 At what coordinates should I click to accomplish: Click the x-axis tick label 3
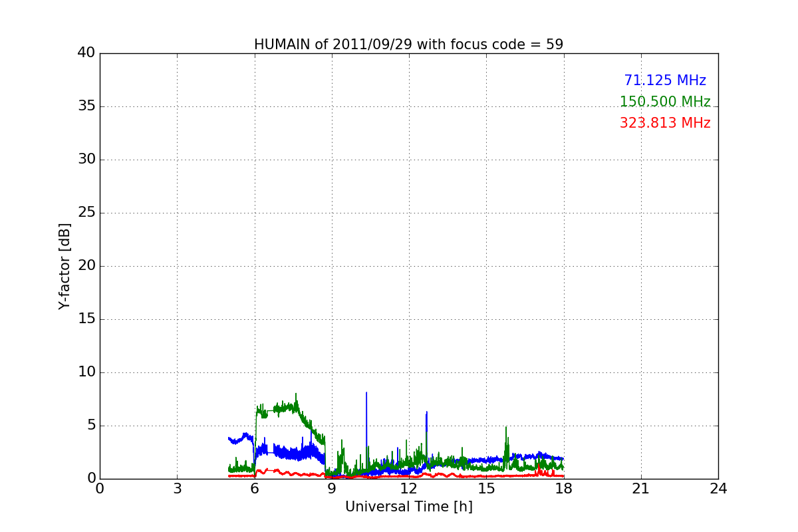tap(177, 489)
